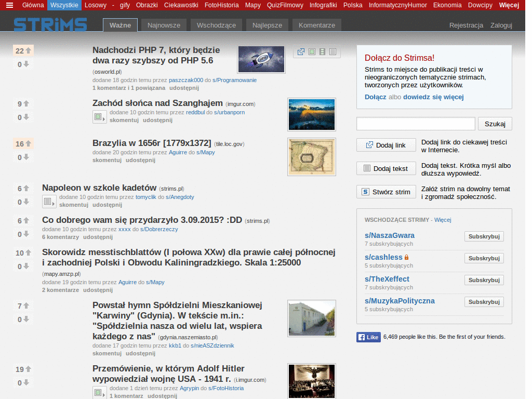Open Więcej link beside Wschodzące strimy

[443, 220]
